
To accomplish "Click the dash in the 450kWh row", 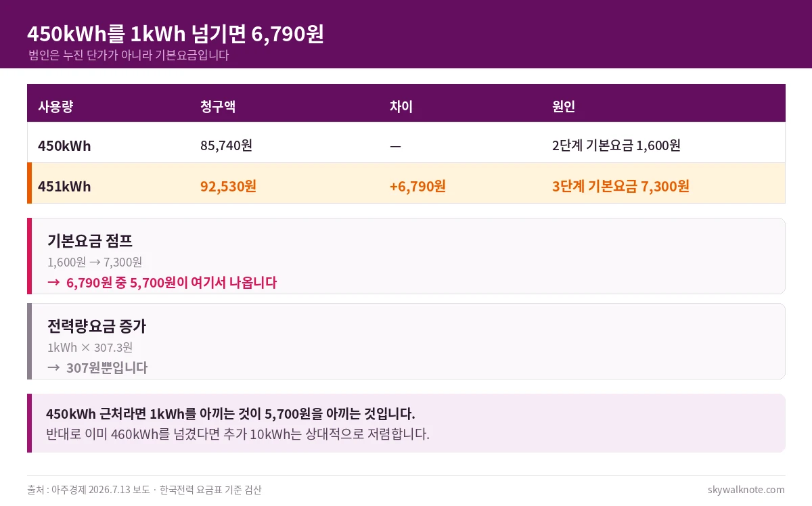I will 395,146.
